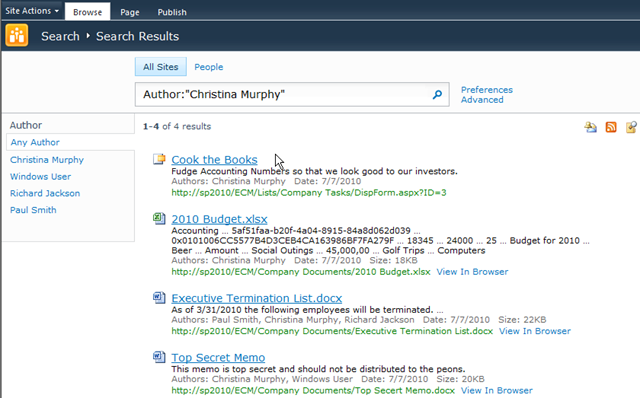640x398 pixels.
Task: Select the All Sites search scope tab
Action: [160, 67]
